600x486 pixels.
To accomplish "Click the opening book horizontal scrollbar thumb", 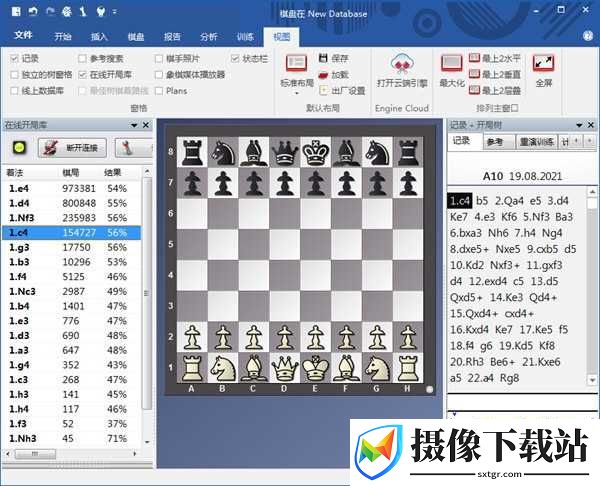I will pos(35,454).
